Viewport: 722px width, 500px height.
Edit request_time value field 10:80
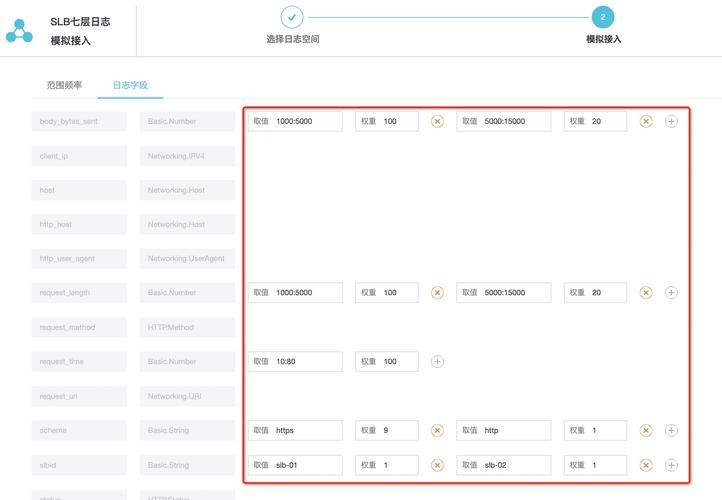295,361
